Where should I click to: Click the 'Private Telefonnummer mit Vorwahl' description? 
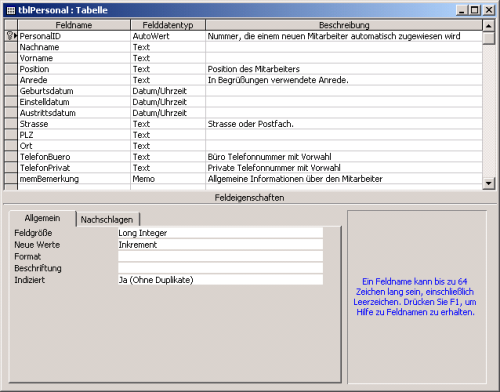[344, 168]
